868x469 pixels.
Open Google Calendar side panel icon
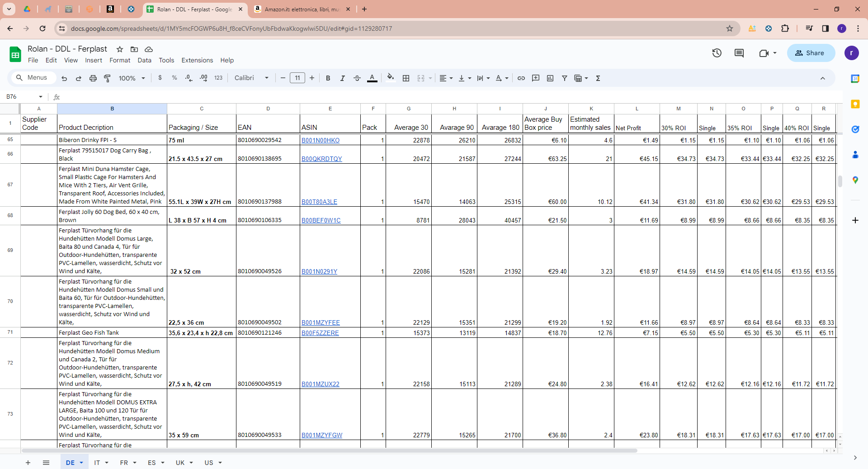(855, 79)
